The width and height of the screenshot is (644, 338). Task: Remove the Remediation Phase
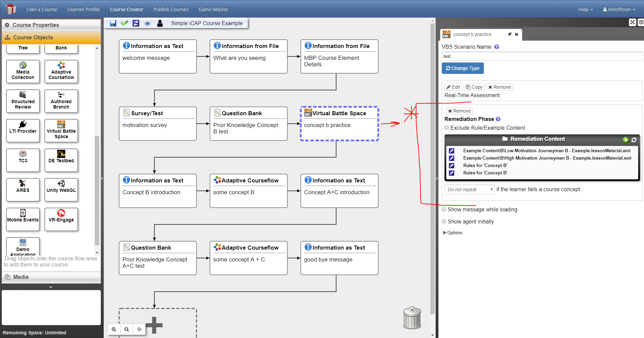coord(459,111)
